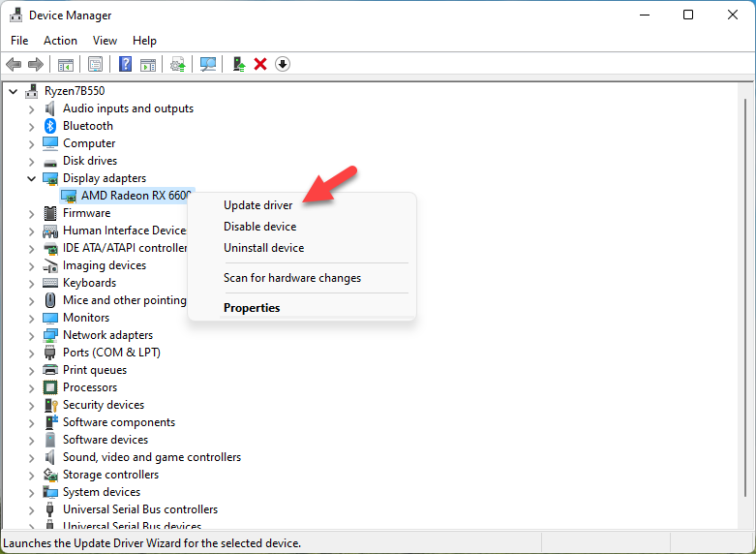Click the Back arrow toolbar icon
Viewport: 756px width, 554px height.
[x=14, y=64]
